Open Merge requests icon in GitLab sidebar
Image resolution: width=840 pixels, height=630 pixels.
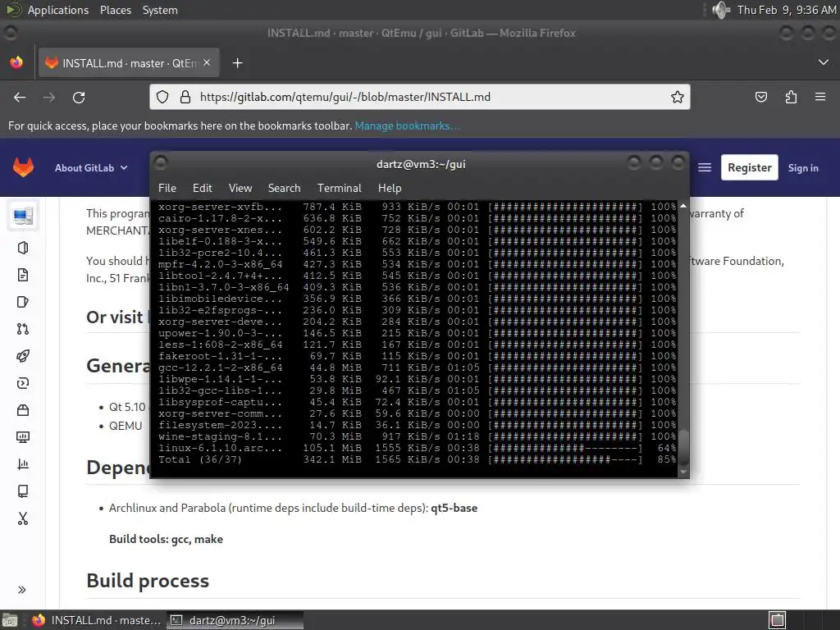22,329
